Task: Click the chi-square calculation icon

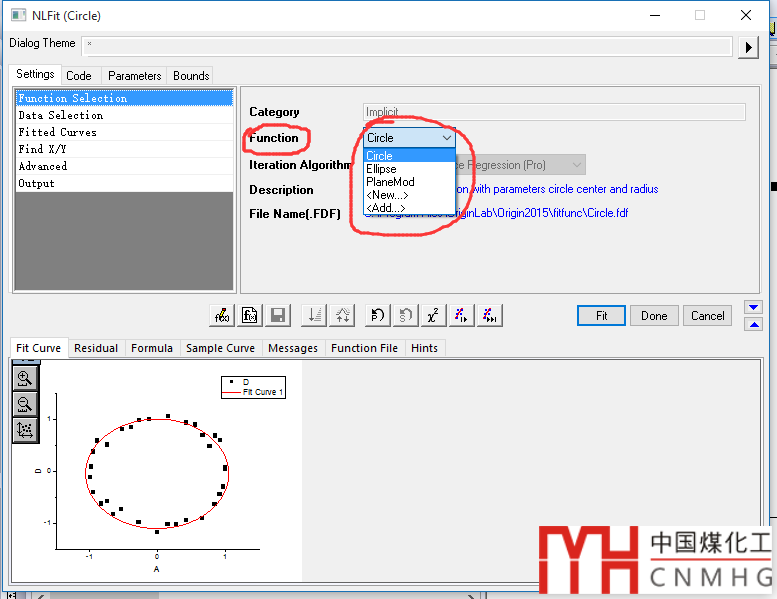Action: 432,315
